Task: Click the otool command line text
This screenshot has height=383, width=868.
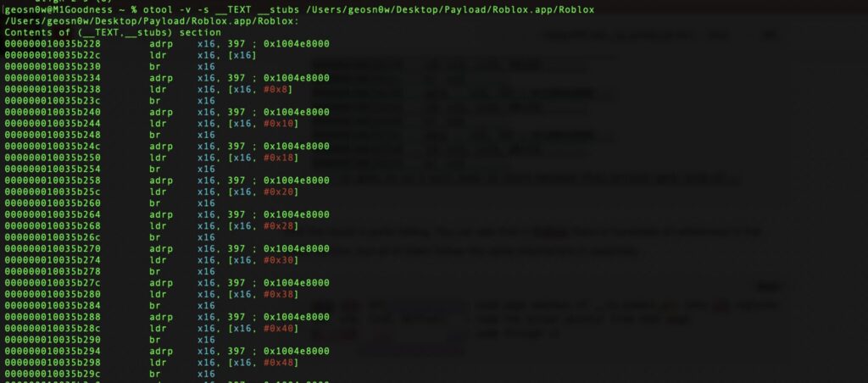Action: click(x=367, y=10)
